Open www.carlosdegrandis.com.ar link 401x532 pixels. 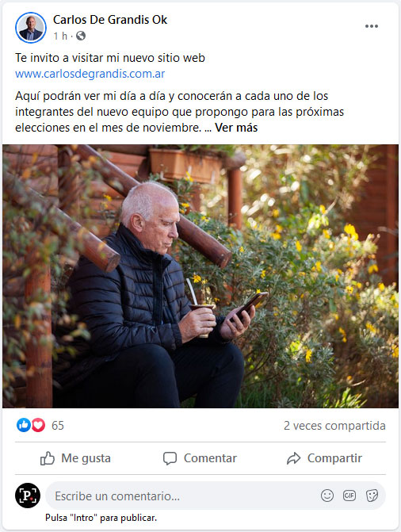[x=90, y=74]
